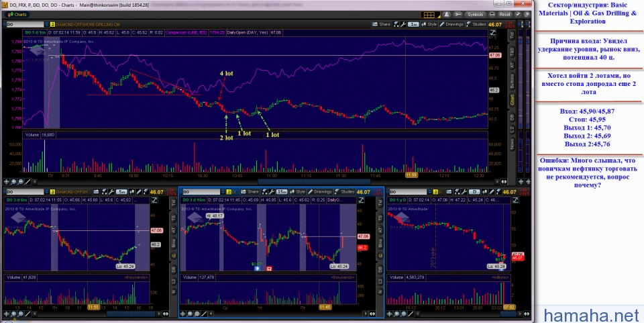Click the alerts bell icon

pyautogui.click(x=447, y=15)
